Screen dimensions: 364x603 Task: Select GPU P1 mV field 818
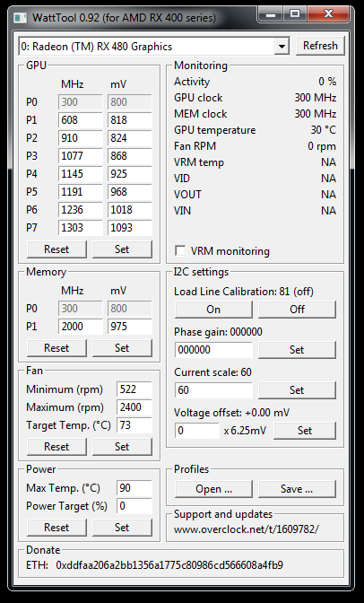point(130,120)
